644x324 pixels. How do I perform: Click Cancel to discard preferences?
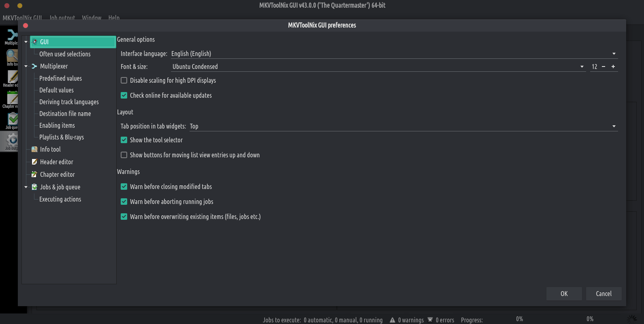(603, 294)
